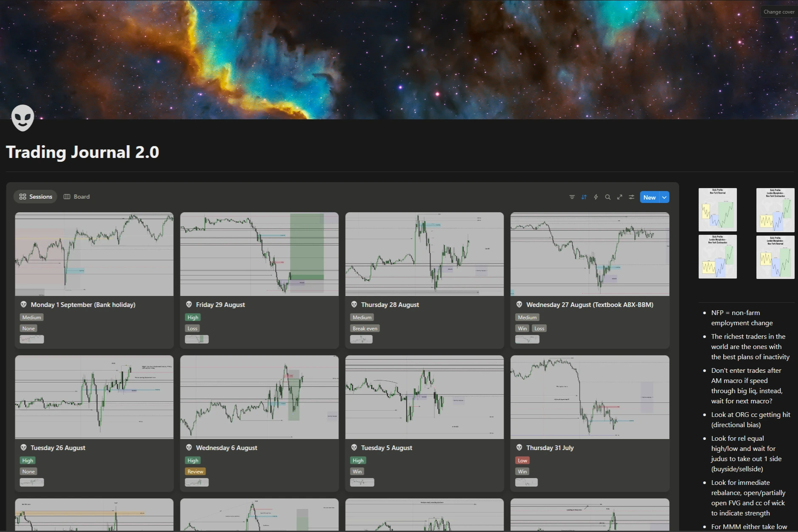Click the alien page icon
This screenshot has height=532, width=798.
click(23, 118)
